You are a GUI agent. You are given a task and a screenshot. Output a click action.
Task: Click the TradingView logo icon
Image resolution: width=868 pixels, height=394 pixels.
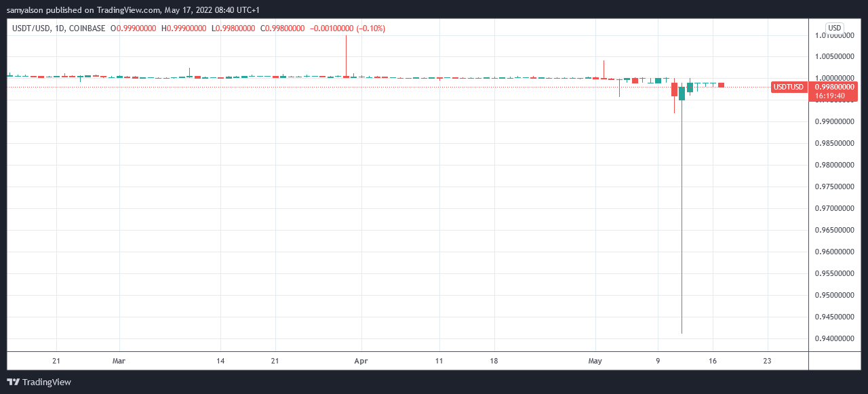pyautogui.click(x=14, y=382)
